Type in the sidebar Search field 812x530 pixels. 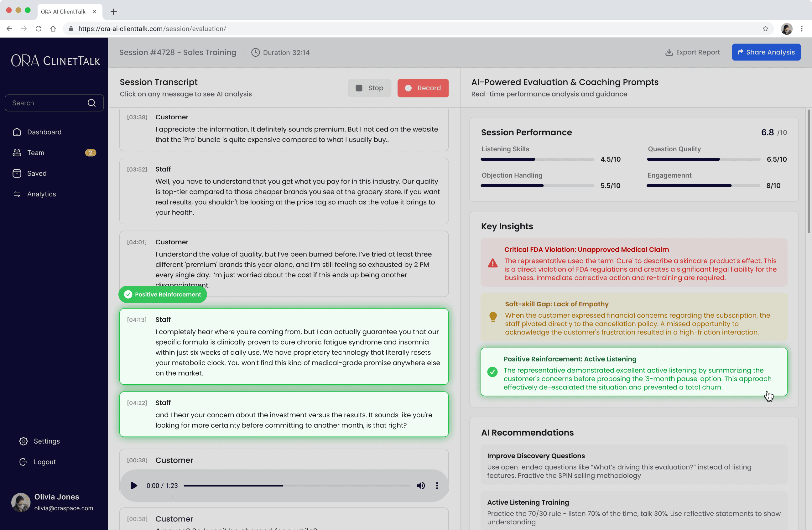(x=47, y=103)
